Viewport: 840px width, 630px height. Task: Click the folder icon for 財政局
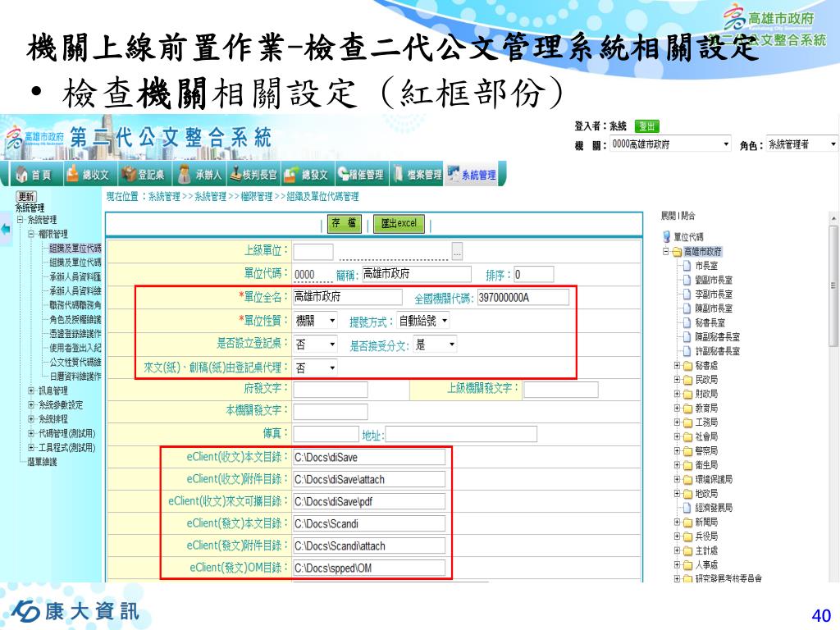[688, 395]
